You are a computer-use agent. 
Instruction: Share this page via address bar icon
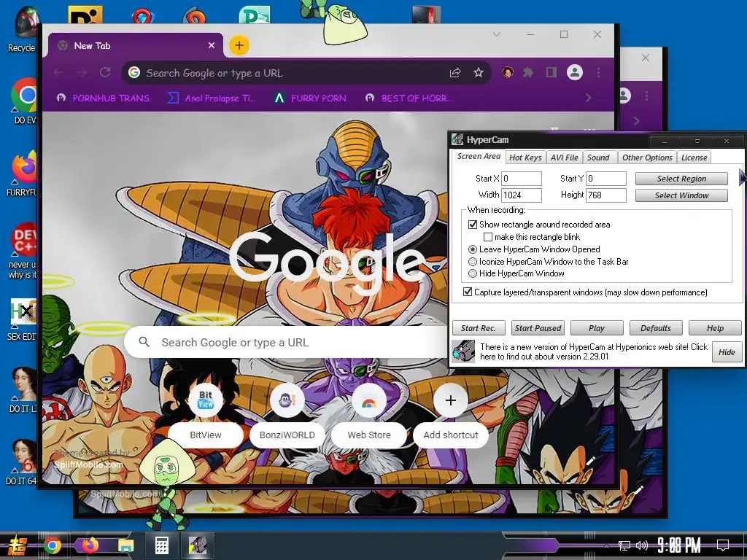click(x=455, y=72)
